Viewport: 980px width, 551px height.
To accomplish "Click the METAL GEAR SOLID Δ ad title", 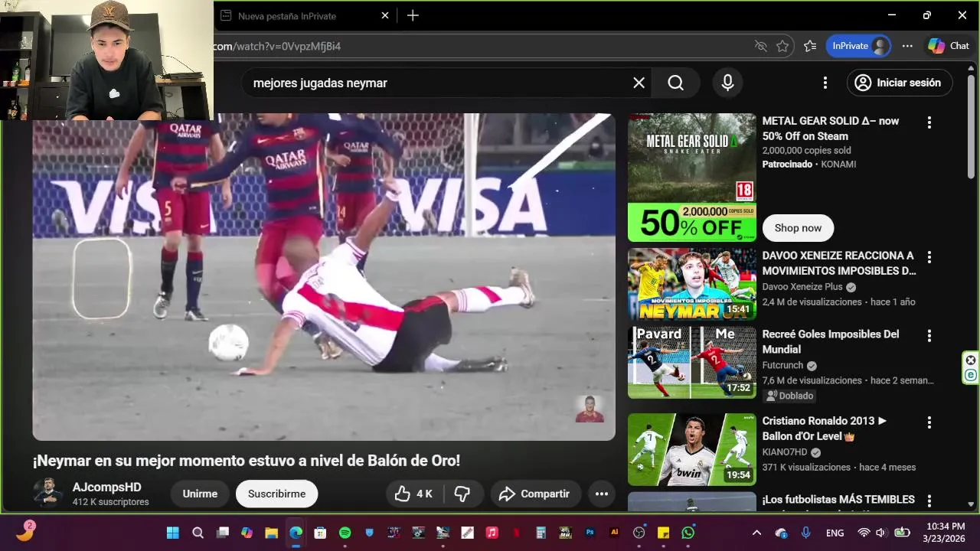I will 831,129.
